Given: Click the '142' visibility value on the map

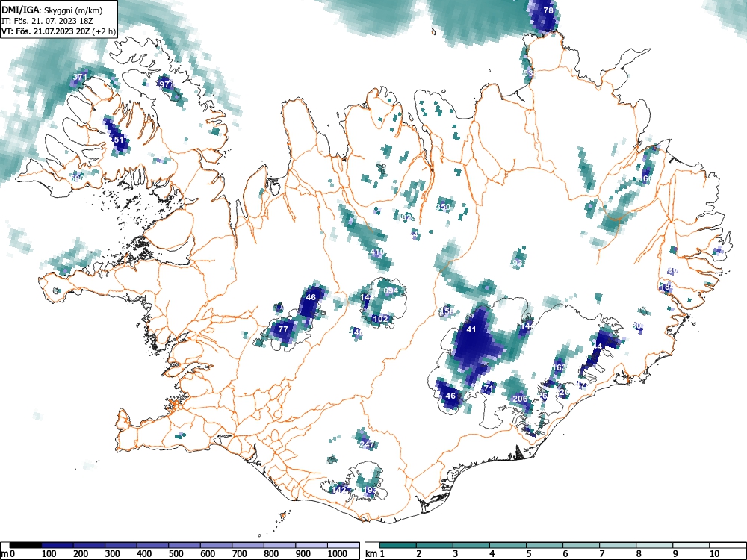Looking at the screenshot, I should point(338,490).
